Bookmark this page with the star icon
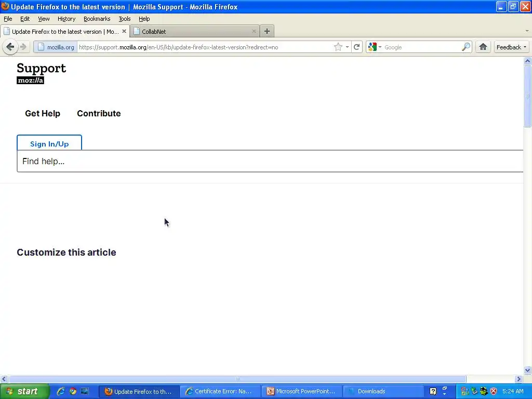 point(338,47)
